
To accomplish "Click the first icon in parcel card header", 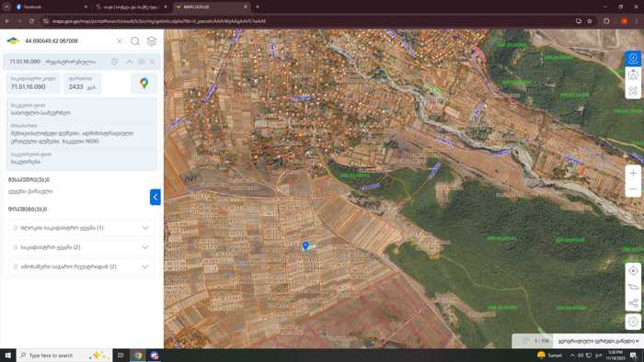I will (x=115, y=62).
